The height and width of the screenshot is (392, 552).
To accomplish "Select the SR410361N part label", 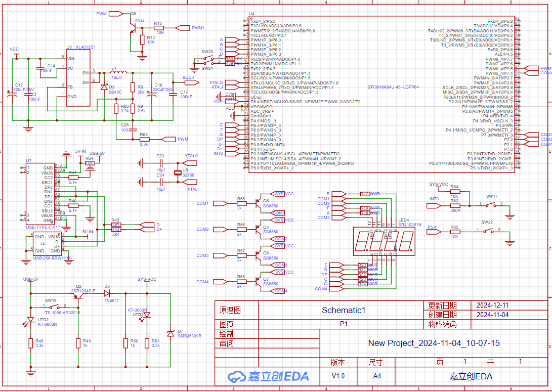I will [410, 225].
